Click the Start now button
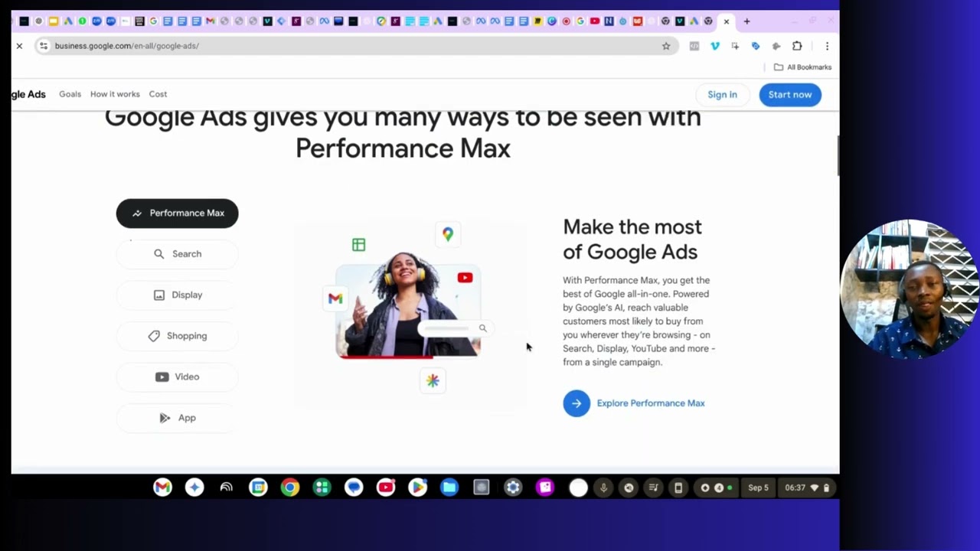This screenshot has width=980, height=551. [790, 94]
